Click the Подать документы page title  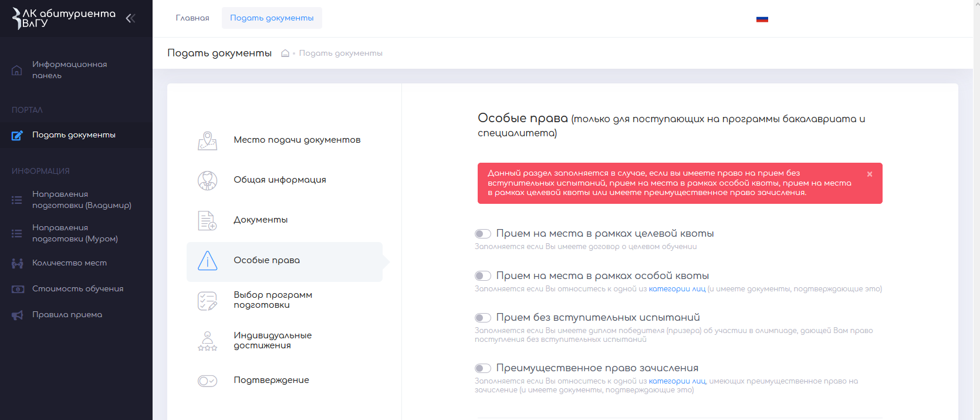[219, 53]
